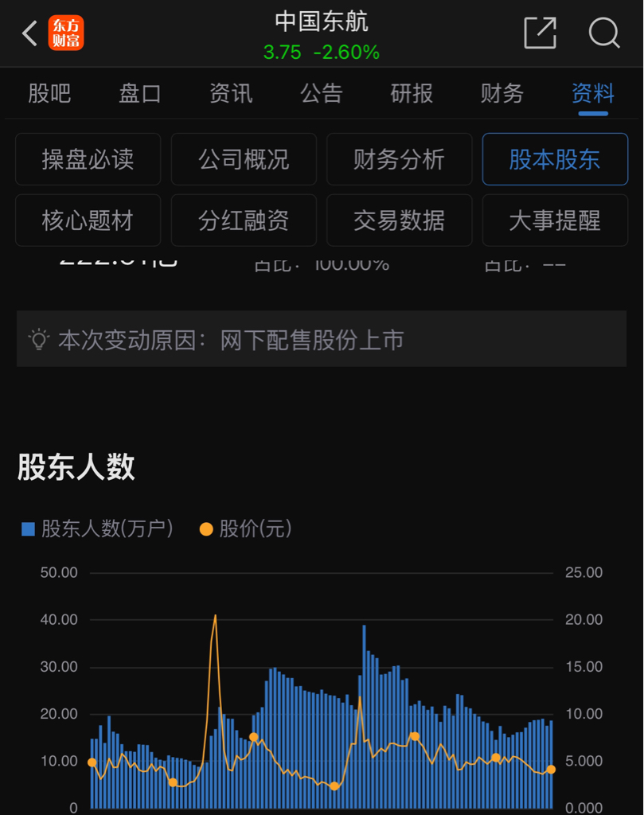The image size is (644, 815).
Task: Open the 核心题材 section button
Action: [x=88, y=220]
